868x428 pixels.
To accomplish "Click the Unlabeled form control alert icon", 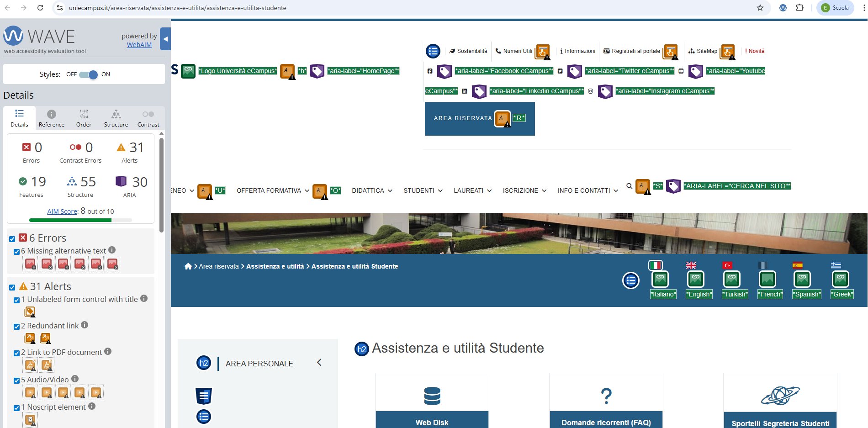I will coord(30,312).
